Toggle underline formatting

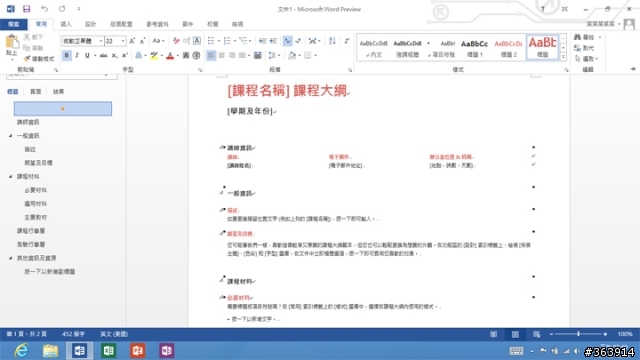pyautogui.click(x=87, y=56)
